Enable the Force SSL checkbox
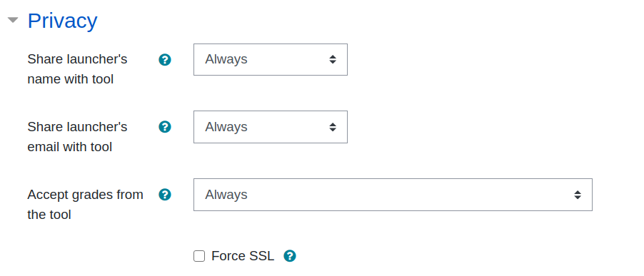 pyautogui.click(x=199, y=256)
